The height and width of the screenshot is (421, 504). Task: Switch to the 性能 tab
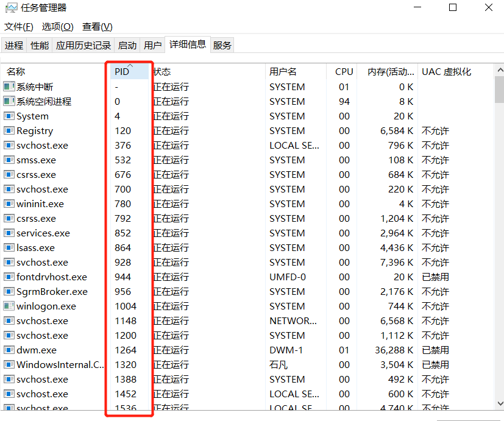[x=40, y=46]
